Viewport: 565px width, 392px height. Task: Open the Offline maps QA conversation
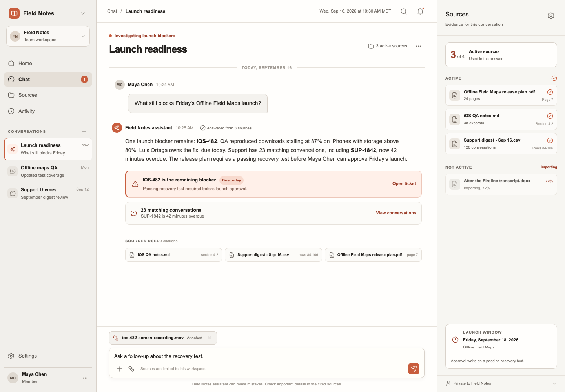pyautogui.click(x=48, y=171)
